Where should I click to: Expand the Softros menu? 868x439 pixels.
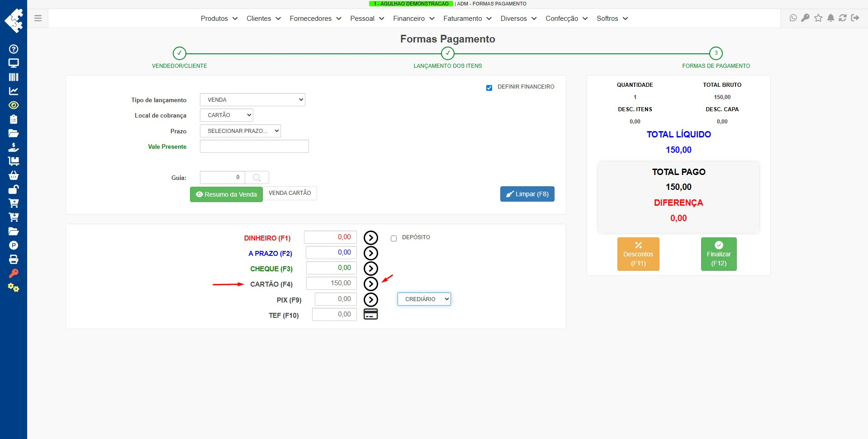tap(612, 19)
